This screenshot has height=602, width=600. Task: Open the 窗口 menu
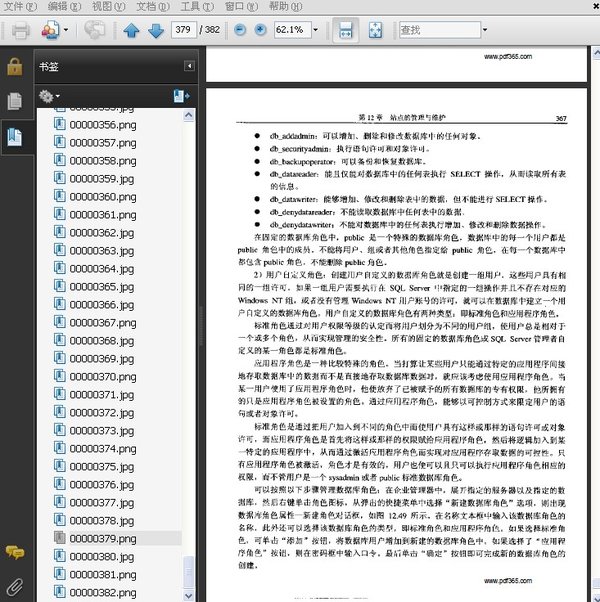tap(241, 6)
